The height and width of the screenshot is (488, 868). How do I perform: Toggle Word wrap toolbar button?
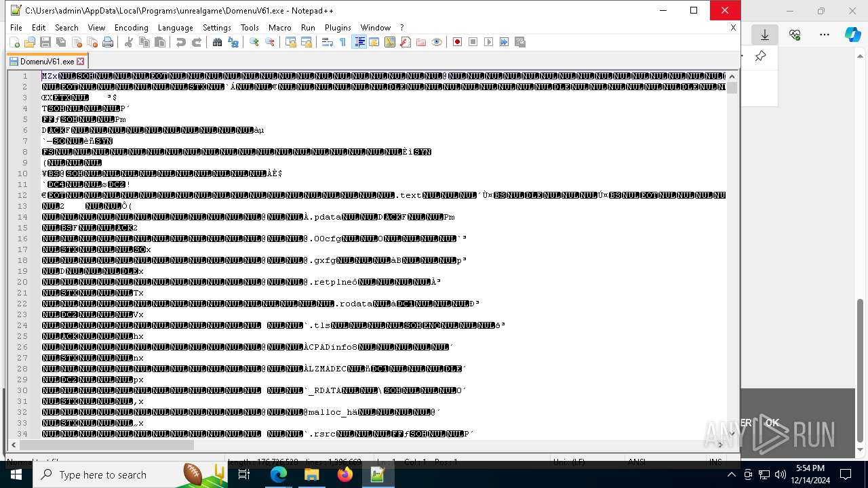pos(328,42)
